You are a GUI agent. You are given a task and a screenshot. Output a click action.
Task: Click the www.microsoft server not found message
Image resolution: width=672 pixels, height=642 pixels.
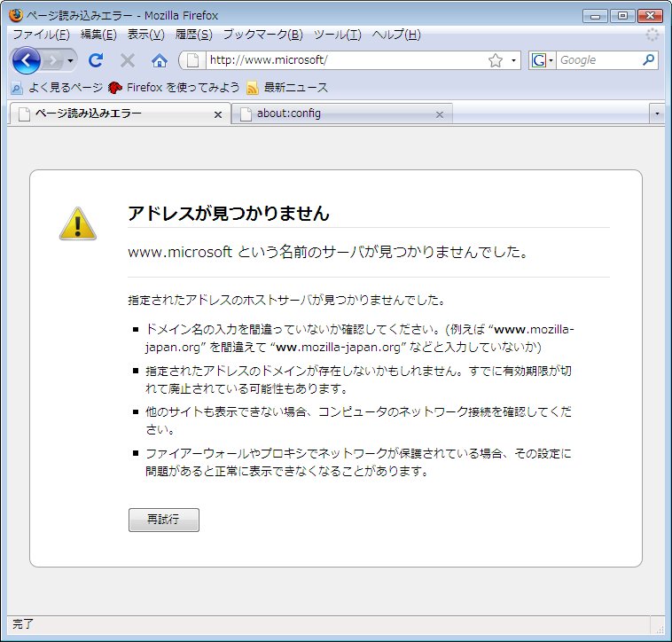click(x=328, y=252)
